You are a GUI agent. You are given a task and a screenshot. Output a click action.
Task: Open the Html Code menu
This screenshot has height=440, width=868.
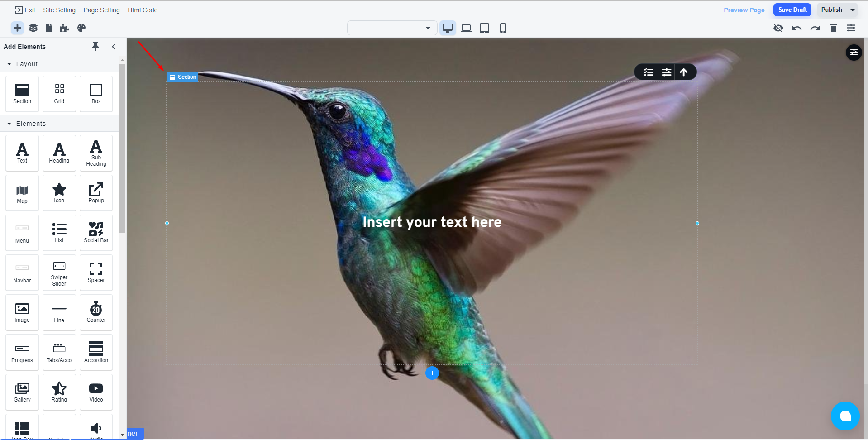click(143, 10)
